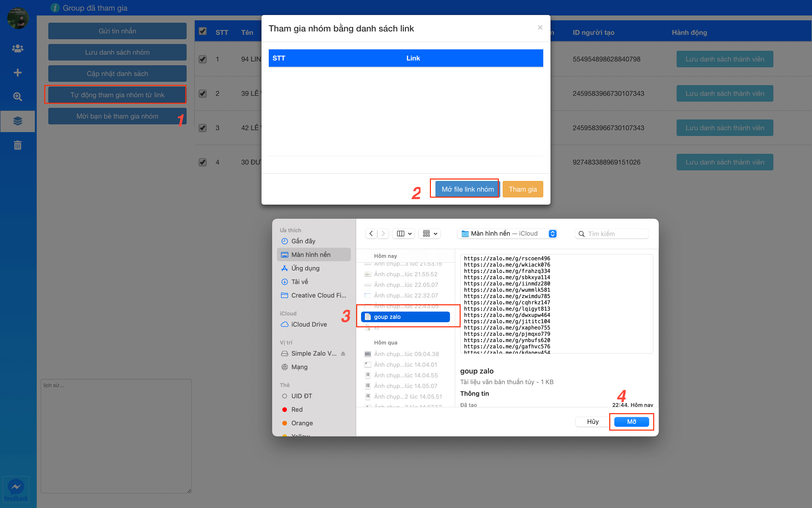812x508 pixels.
Task: Select file Ảnh chụp...2 lúc 14.05.51
Action: pyautogui.click(x=405, y=397)
